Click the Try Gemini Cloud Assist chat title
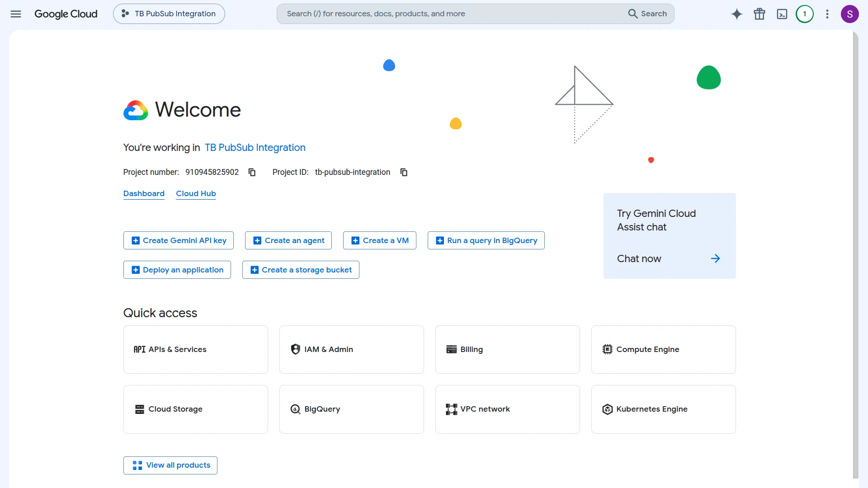 [x=656, y=220]
